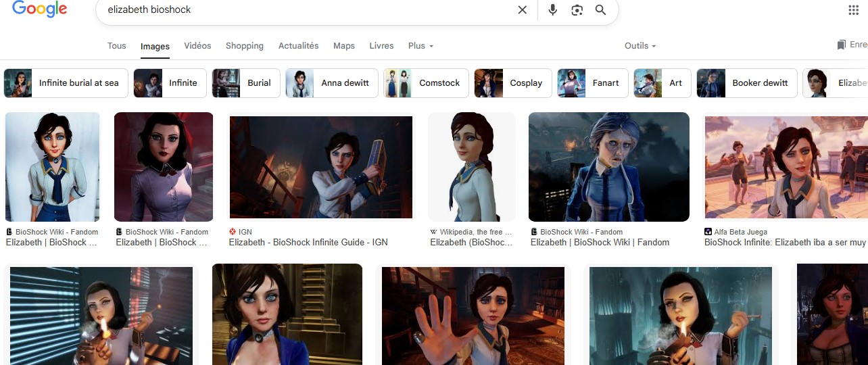Open the old Elizabeth image thumbnail
This screenshot has width=868, height=365.
[x=609, y=167]
